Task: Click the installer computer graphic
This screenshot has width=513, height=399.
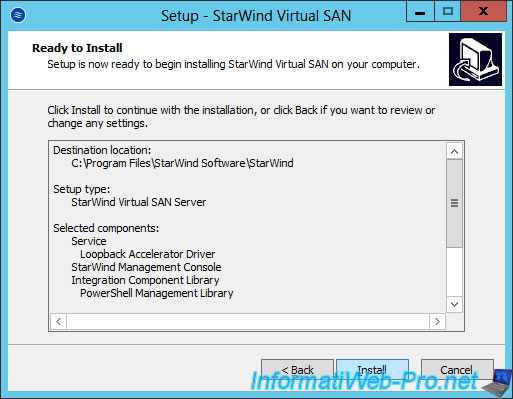Action: pyautogui.click(x=475, y=59)
